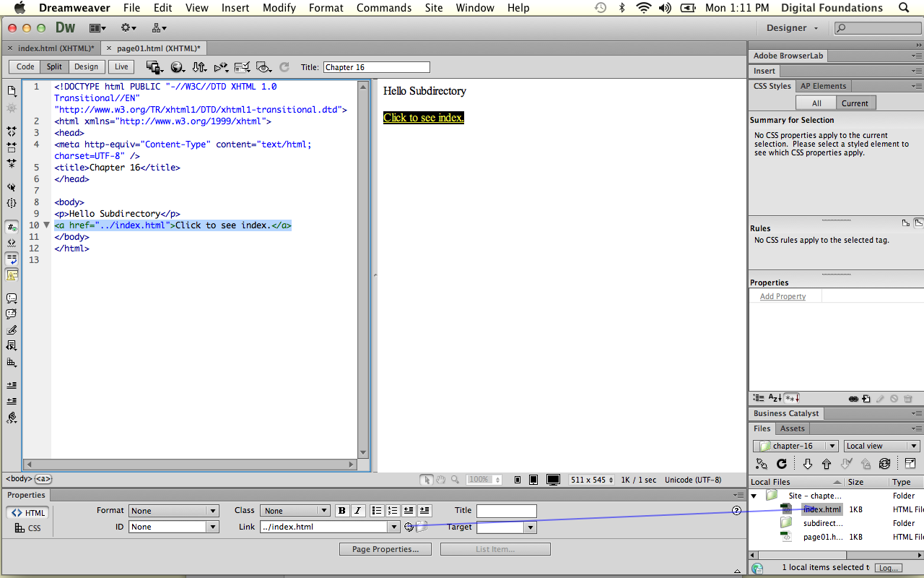Open the Multiscreen Preview icon
The height and width of the screenshot is (578, 924).
(x=153, y=66)
